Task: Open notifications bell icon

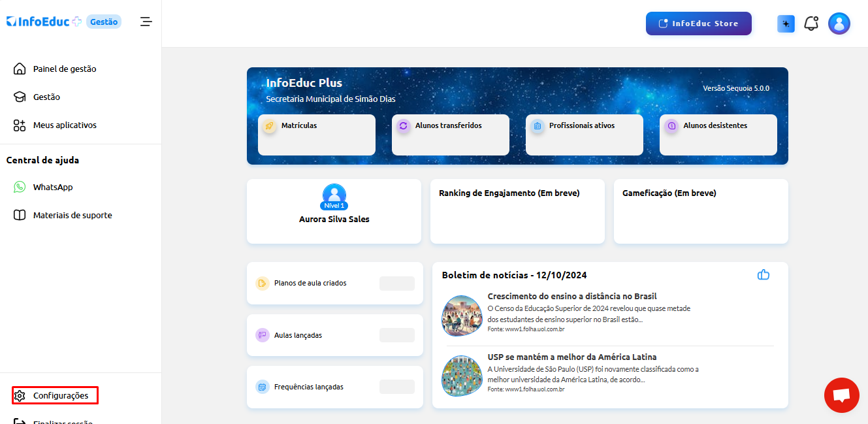Action: click(x=811, y=24)
